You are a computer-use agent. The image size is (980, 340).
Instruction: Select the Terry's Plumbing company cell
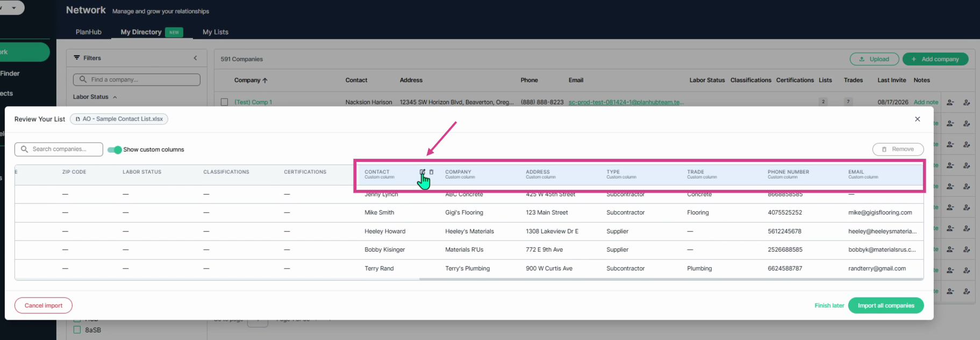coord(467,268)
